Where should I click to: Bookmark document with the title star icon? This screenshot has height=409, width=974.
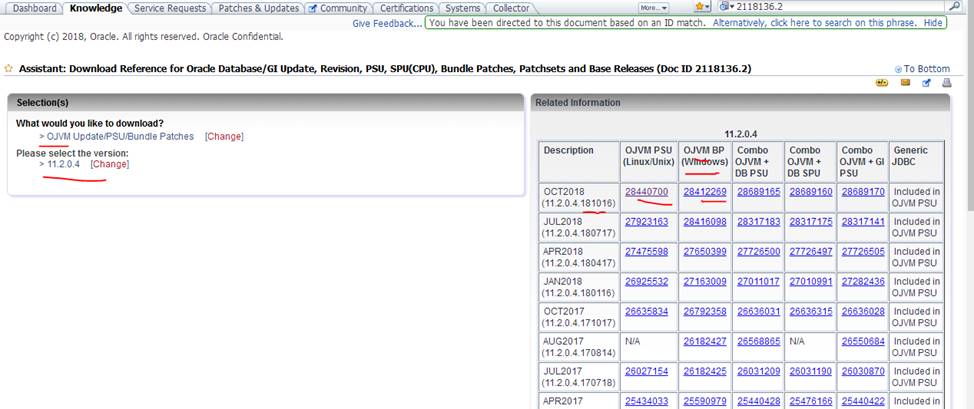(9, 68)
